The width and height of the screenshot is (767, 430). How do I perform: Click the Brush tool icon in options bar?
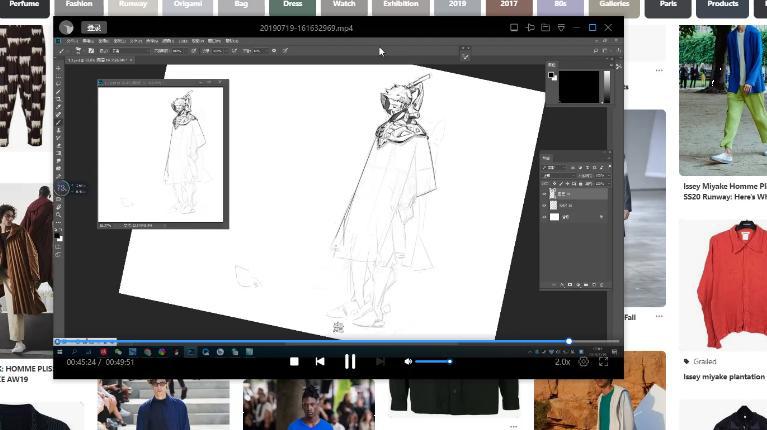pyautogui.click(x=62, y=51)
